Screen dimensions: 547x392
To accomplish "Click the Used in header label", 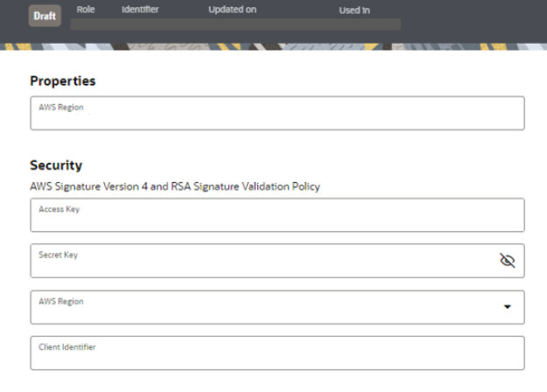I will click(x=354, y=10).
